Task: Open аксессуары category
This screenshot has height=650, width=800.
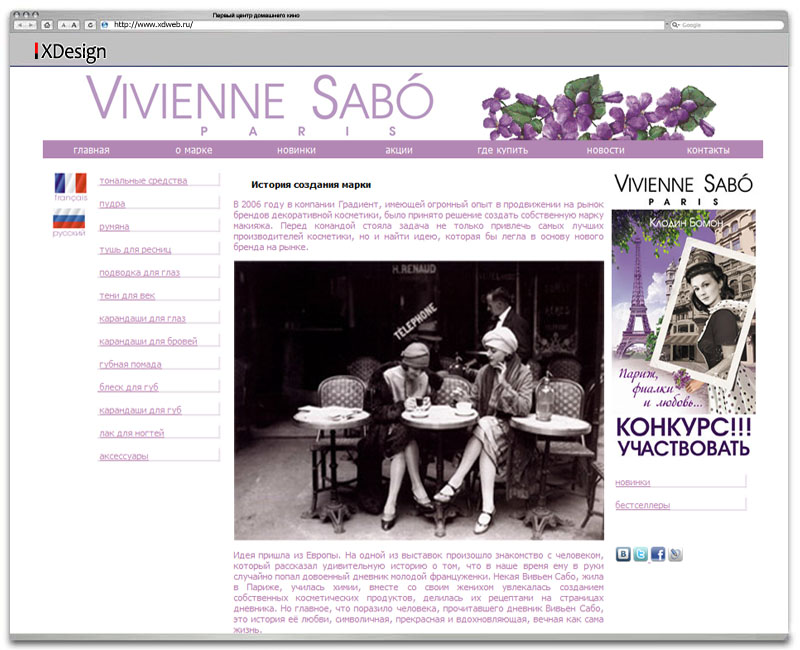Action: click(x=124, y=456)
